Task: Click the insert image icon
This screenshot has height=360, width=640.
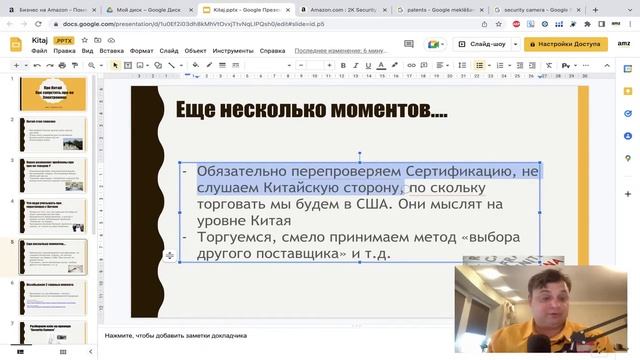Action: coord(140,65)
